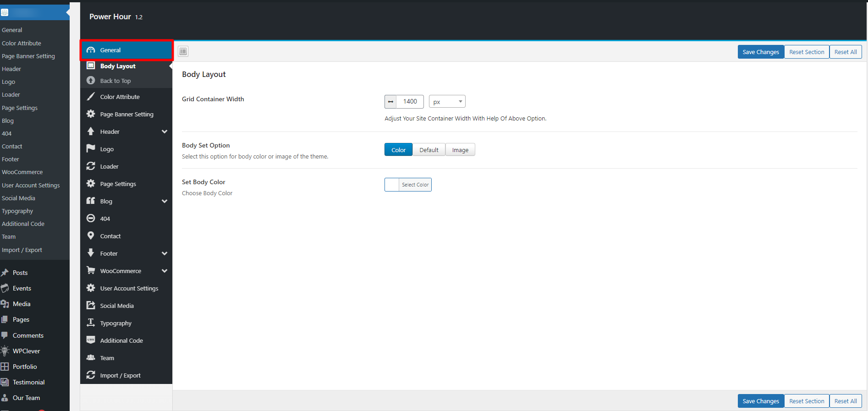Viewport: 868px width, 411px height.
Task: Click top Reset All button
Action: [846, 52]
